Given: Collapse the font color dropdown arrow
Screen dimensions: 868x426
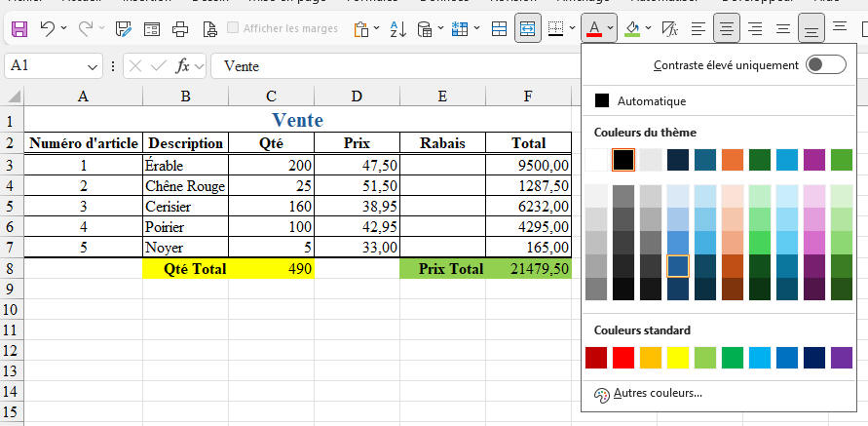Looking at the screenshot, I should point(610,28).
